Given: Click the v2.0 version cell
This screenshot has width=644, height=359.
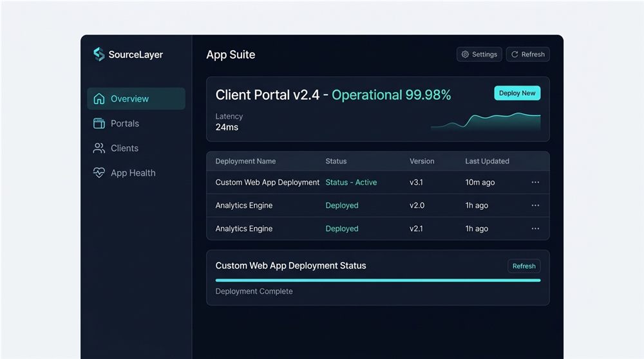Looking at the screenshot, I should point(417,205).
